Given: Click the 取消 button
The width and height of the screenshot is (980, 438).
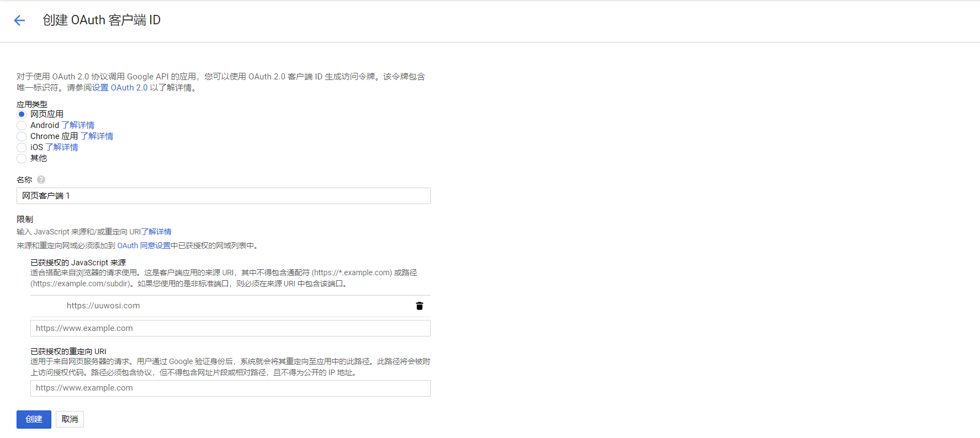Looking at the screenshot, I should coord(70,419).
